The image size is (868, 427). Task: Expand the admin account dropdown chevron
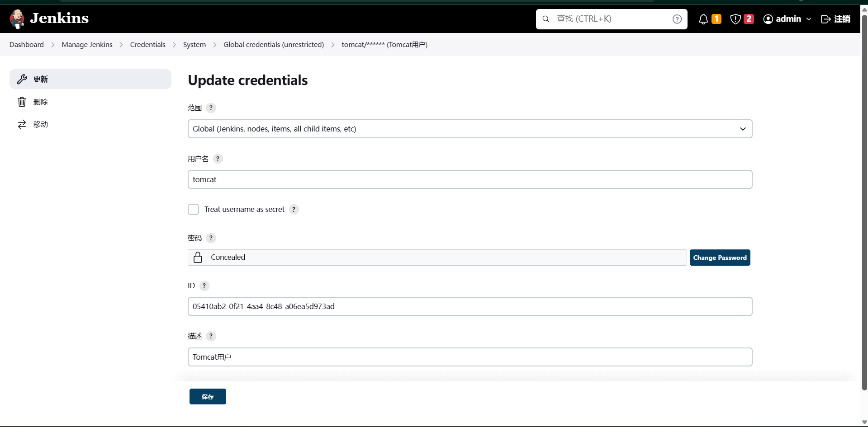pos(809,19)
